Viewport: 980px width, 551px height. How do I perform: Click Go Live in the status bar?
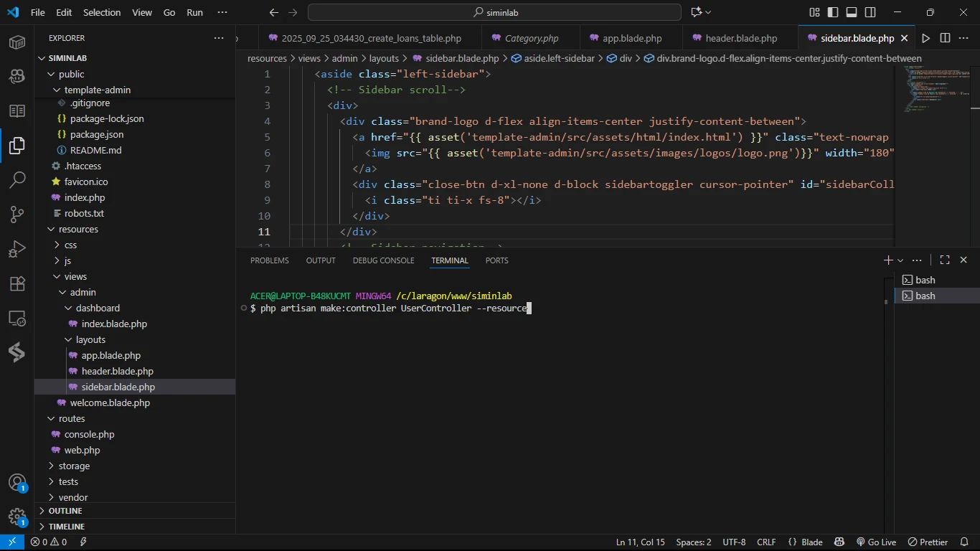(x=876, y=542)
